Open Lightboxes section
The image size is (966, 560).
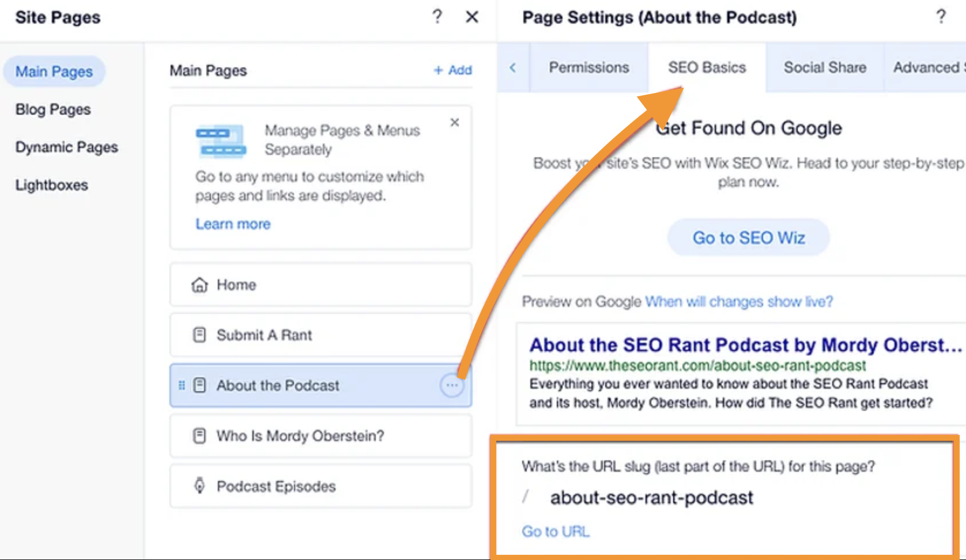coord(52,185)
